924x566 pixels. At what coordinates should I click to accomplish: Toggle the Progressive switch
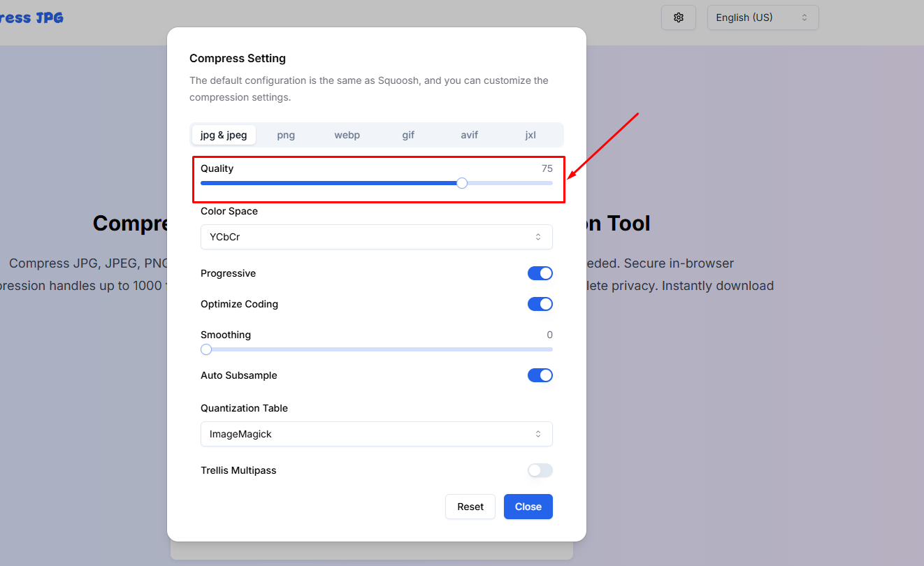coord(540,273)
